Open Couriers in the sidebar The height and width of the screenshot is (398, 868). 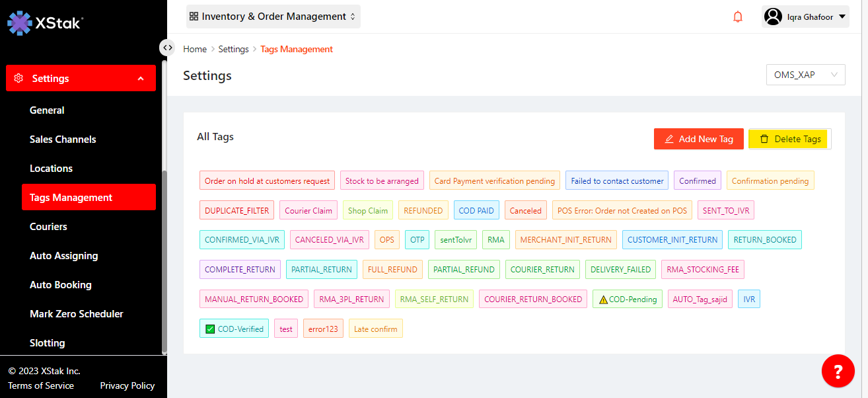point(48,227)
